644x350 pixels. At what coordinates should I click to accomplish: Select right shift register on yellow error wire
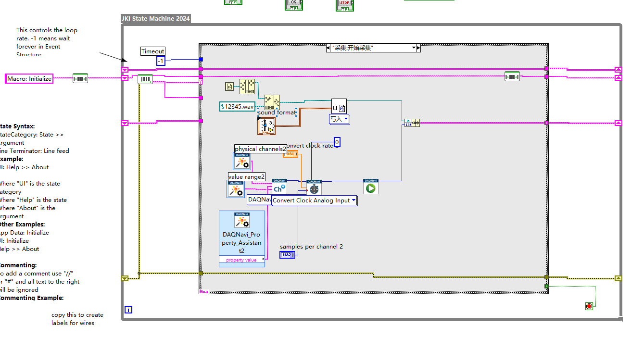tap(619, 278)
